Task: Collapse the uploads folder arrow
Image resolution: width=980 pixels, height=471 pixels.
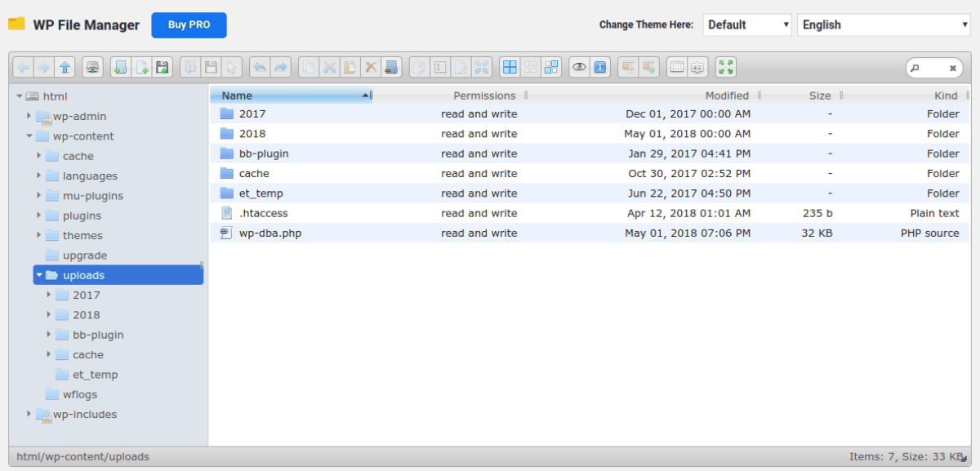Action: click(39, 275)
